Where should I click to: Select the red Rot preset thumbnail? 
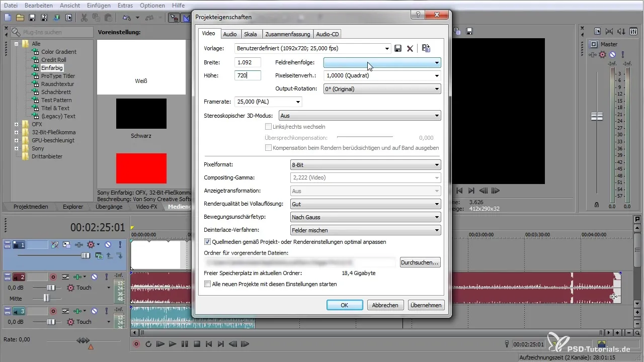141,169
